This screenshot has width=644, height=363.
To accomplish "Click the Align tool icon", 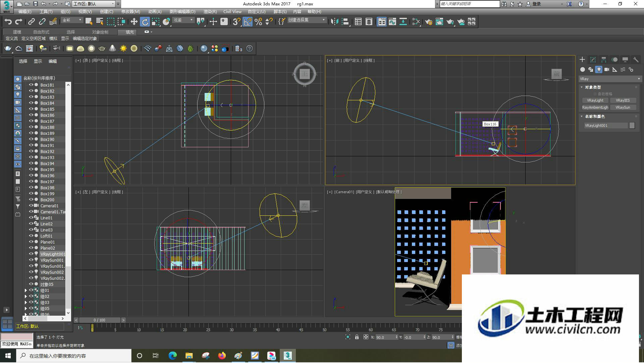I will (345, 22).
